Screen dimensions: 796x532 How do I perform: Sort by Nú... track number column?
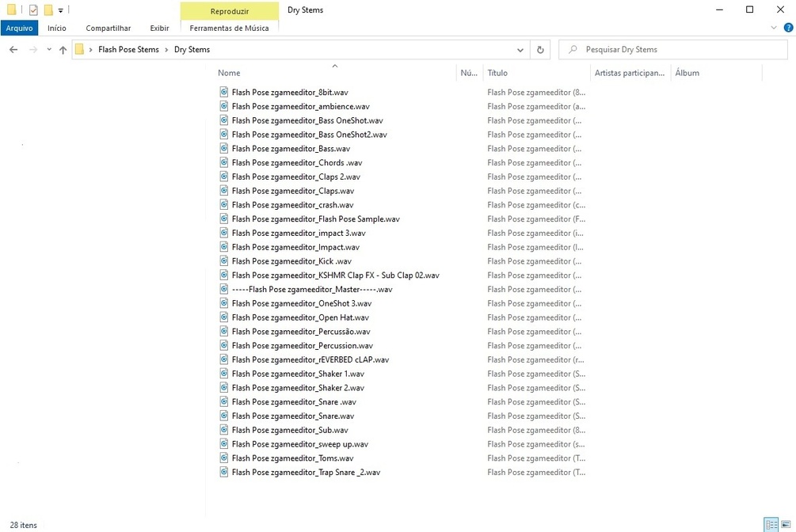469,73
